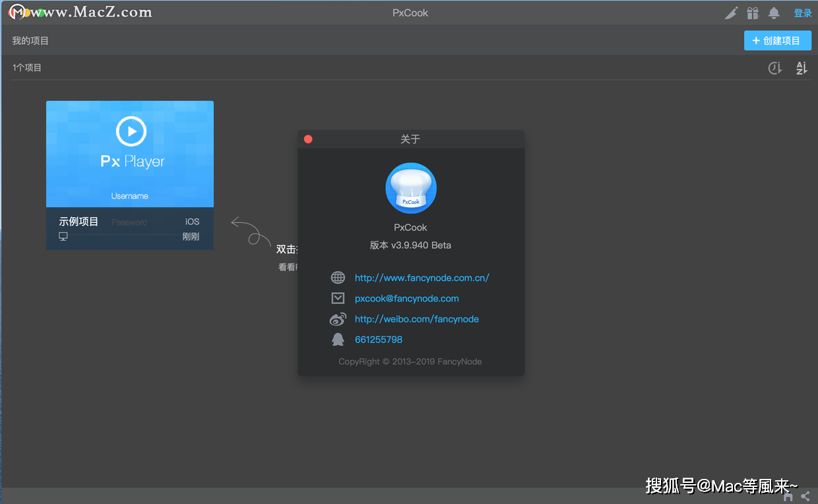Click the Weibo icon in the About dialog
This screenshot has height=504, width=818.
(338, 319)
